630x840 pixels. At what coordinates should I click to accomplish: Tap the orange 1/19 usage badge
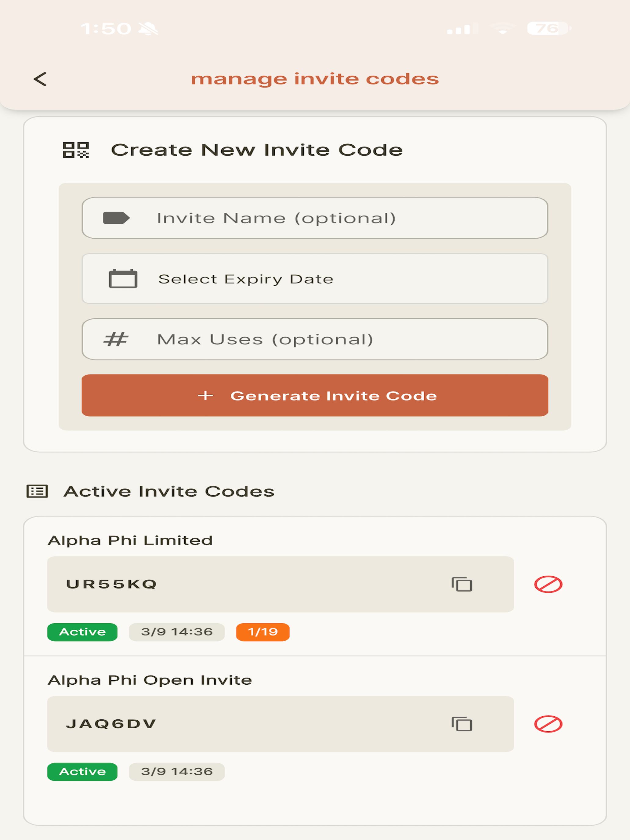point(263,632)
